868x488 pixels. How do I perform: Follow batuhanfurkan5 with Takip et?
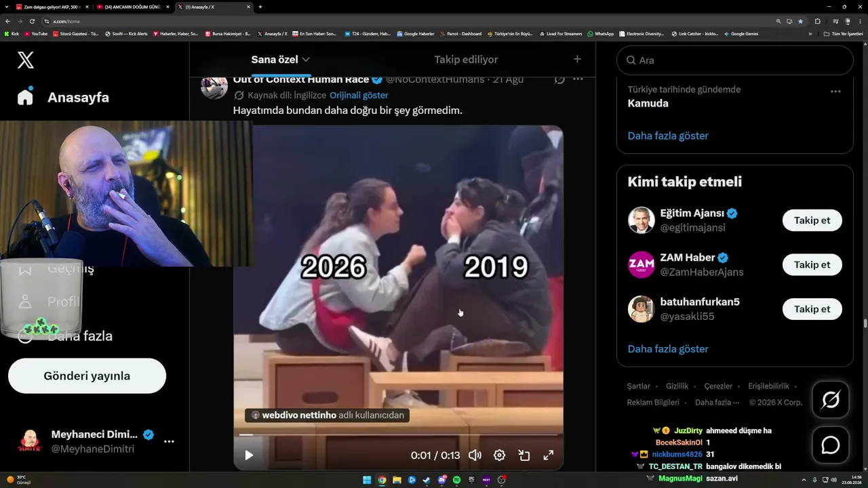click(x=812, y=309)
